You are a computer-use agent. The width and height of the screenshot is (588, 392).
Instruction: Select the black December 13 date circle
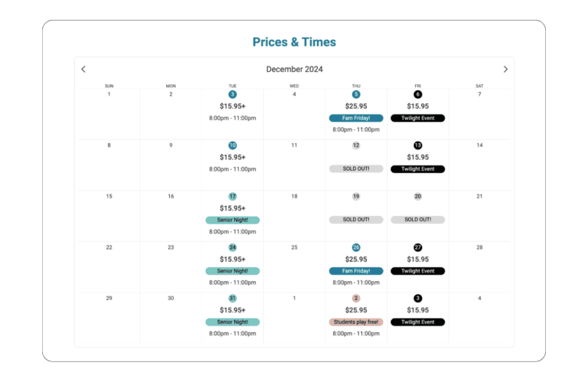(417, 145)
